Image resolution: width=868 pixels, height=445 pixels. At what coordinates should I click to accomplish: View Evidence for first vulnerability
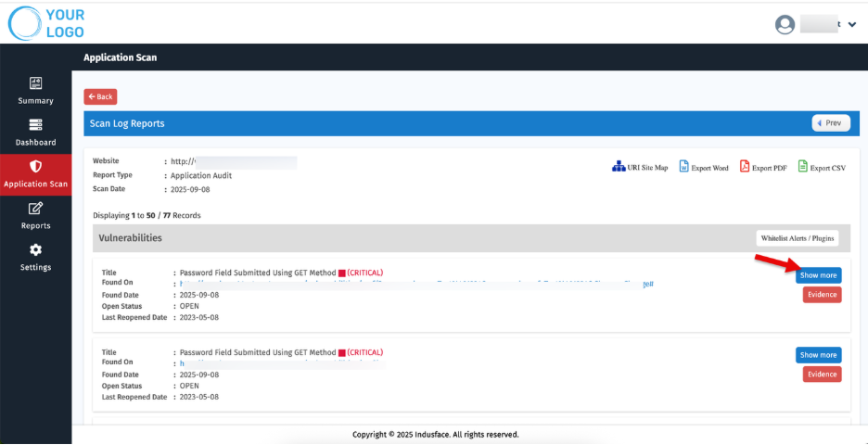(822, 295)
